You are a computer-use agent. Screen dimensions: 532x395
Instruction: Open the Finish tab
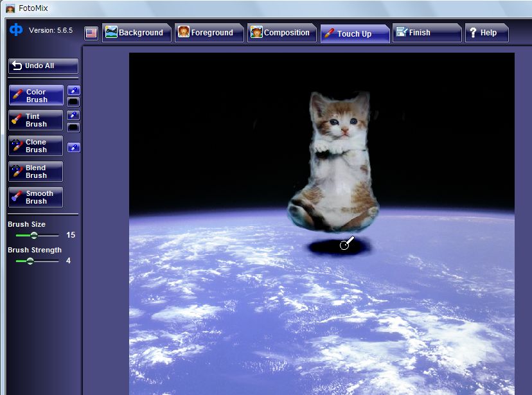[x=427, y=33]
